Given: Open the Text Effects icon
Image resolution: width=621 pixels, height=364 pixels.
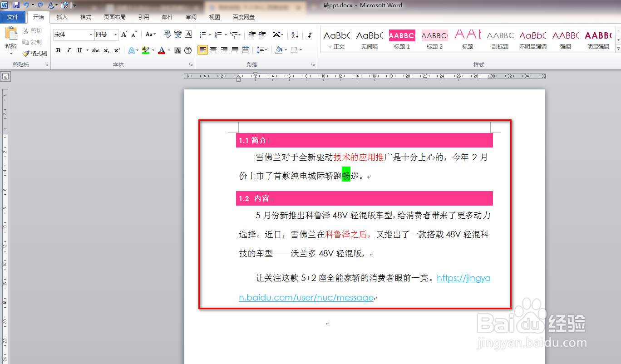Looking at the screenshot, I should pyautogui.click(x=131, y=50).
